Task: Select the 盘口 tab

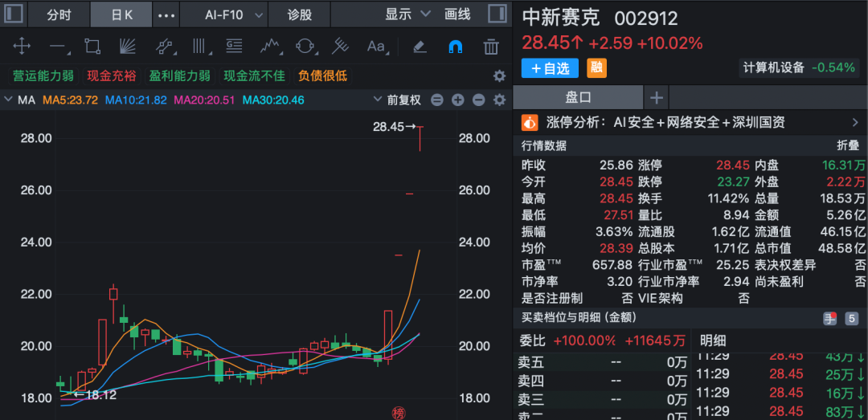Action: click(x=578, y=98)
